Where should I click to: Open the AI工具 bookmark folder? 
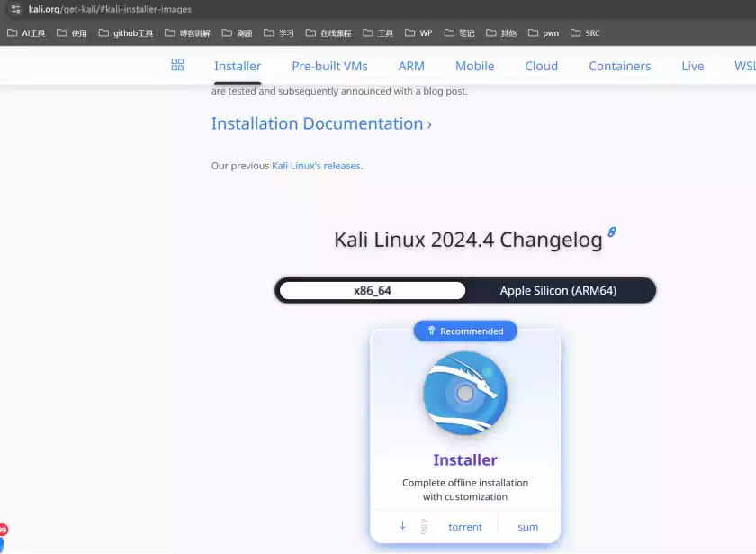pos(26,32)
